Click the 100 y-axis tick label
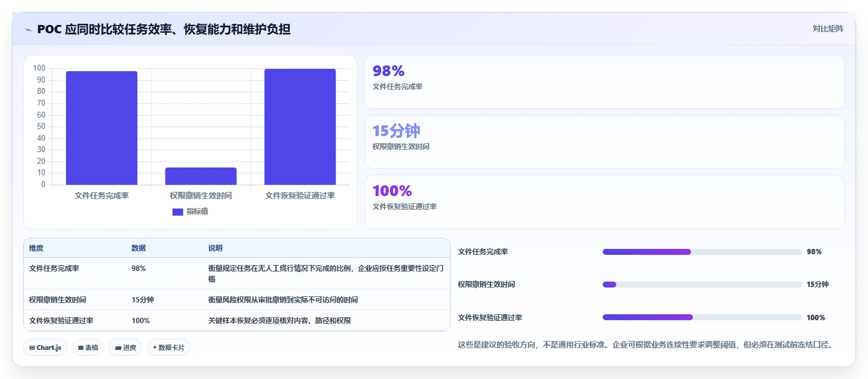The width and height of the screenshot is (868, 379). 39,68
